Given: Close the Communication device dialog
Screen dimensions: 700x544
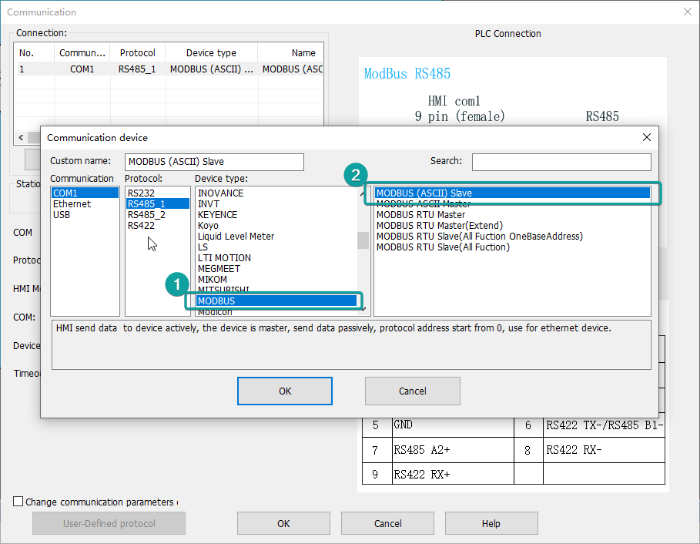Looking at the screenshot, I should tap(646, 137).
